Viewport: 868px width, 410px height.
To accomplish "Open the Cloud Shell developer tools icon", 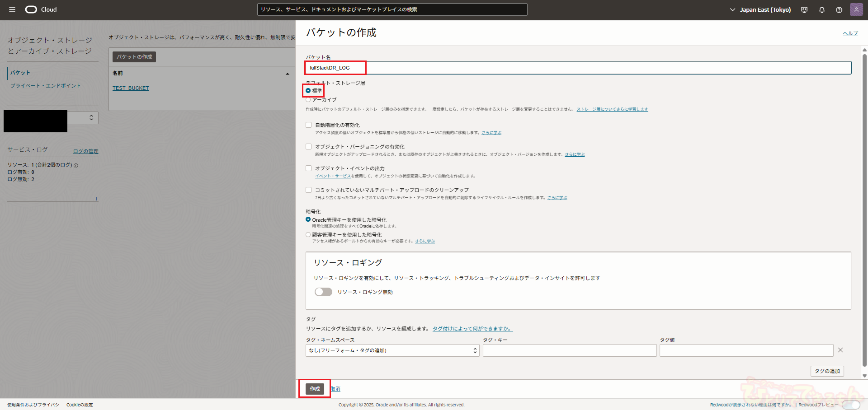I will click(x=804, y=10).
